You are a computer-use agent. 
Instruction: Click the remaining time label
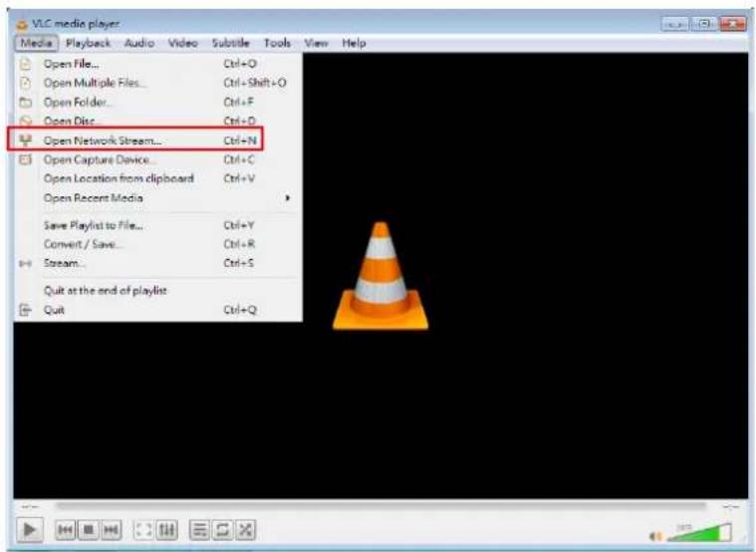[x=731, y=506]
